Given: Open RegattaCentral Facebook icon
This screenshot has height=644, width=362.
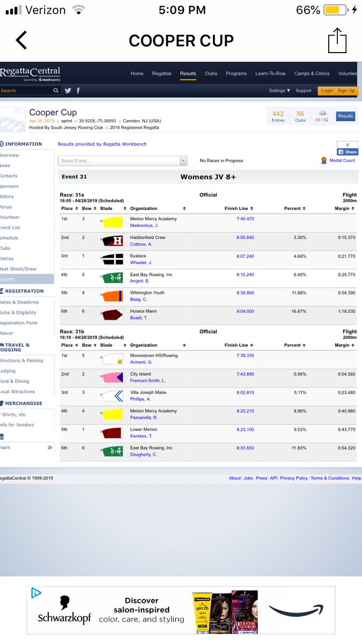Looking at the screenshot, I should [78, 91].
